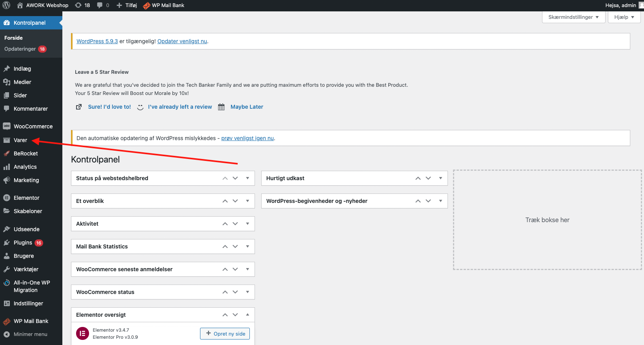644x345 pixels.
Task: Toggle the Mail Bank Statistics panel triangle
Action: (247, 246)
